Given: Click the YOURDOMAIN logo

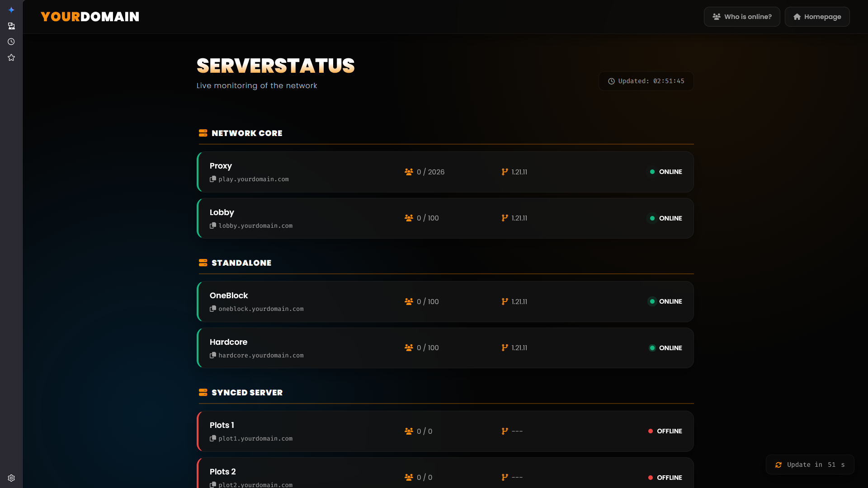Looking at the screenshot, I should tap(90, 17).
